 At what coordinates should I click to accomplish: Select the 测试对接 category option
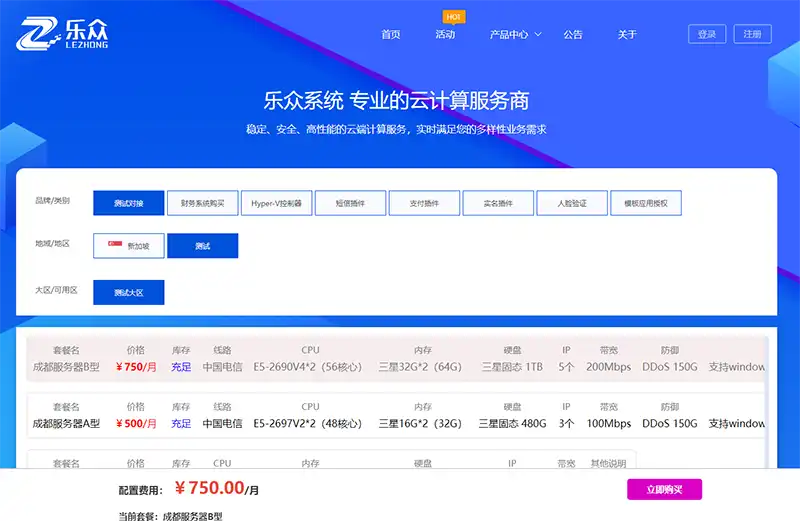pos(128,203)
